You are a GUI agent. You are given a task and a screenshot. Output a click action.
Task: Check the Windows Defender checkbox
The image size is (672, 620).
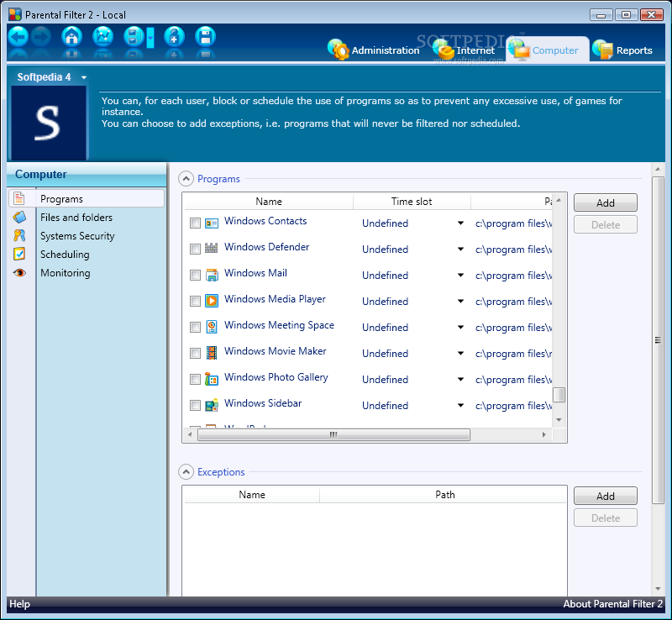[x=195, y=250]
